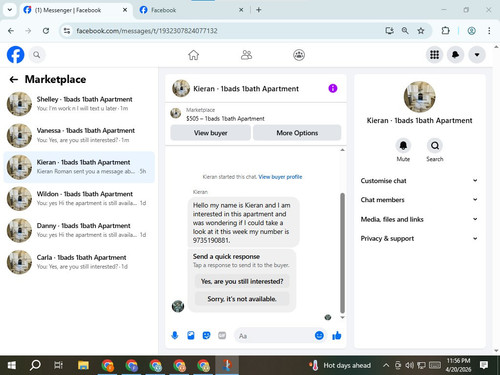Open Danny apartment conversation

point(79,230)
